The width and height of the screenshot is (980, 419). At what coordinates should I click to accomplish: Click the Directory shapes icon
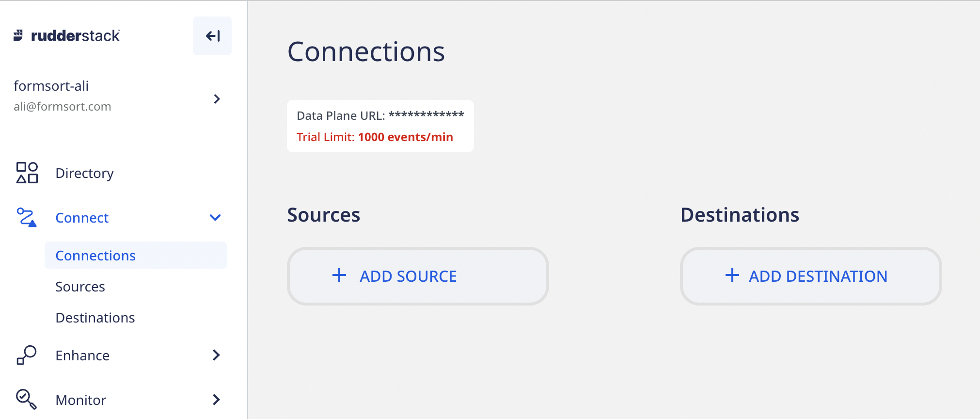click(x=27, y=173)
